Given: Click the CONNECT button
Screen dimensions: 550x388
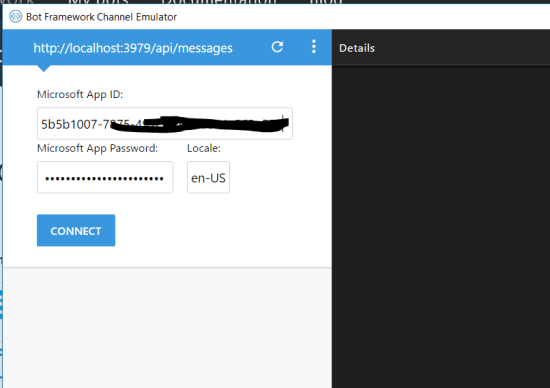Looking at the screenshot, I should click(76, 230).
